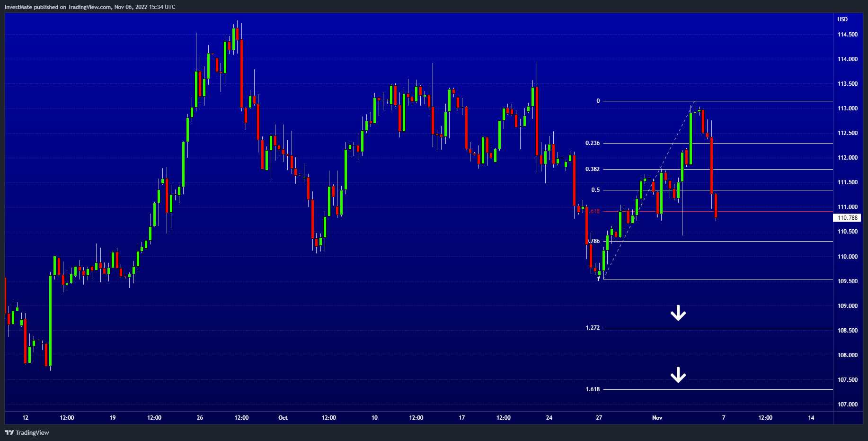868x441 pixels.
Task: Select the 1.618 Fibonacci extension label
Action: (x=593, y=389)
